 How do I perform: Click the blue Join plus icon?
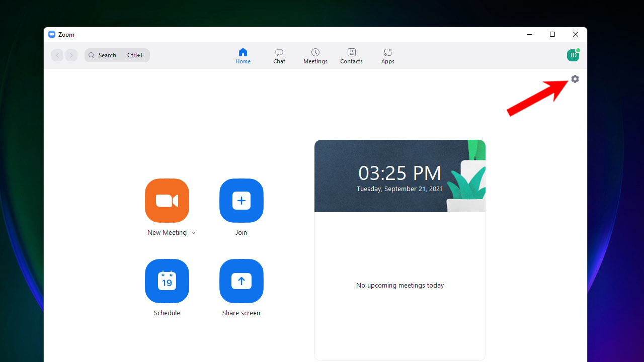[242, 201]
